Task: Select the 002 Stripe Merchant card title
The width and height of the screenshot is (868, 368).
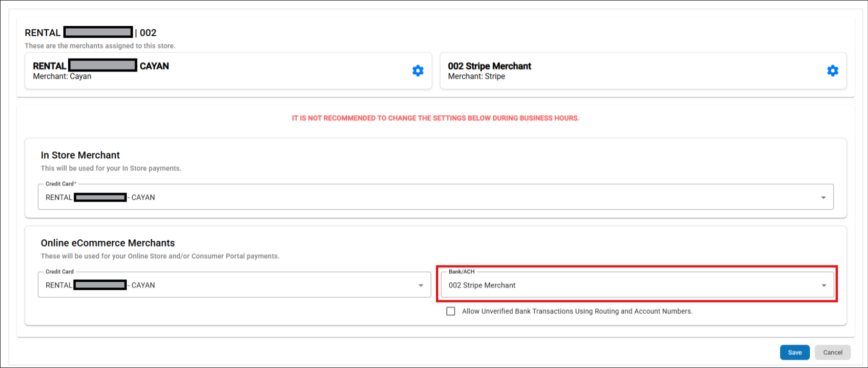Action: pyautogui.click(x=489, y=66)
